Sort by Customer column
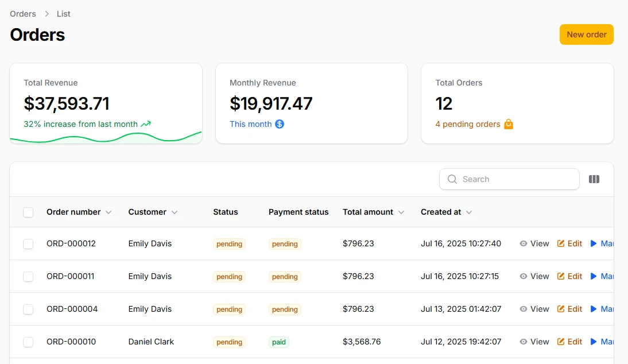 [153, 212]
